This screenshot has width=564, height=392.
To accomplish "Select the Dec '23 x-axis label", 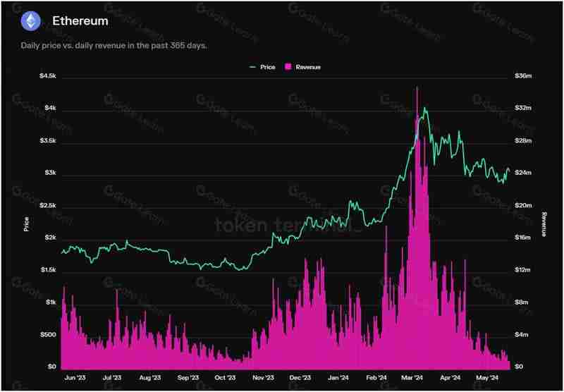I will (x=300, y=378).
